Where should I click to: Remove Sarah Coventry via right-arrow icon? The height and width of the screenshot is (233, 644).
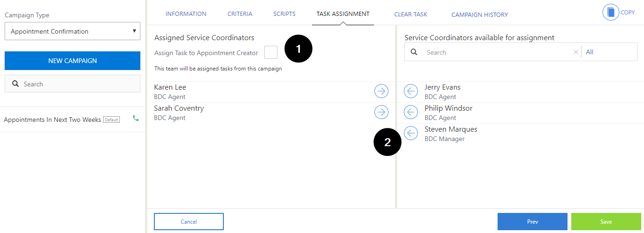(381, 112)
